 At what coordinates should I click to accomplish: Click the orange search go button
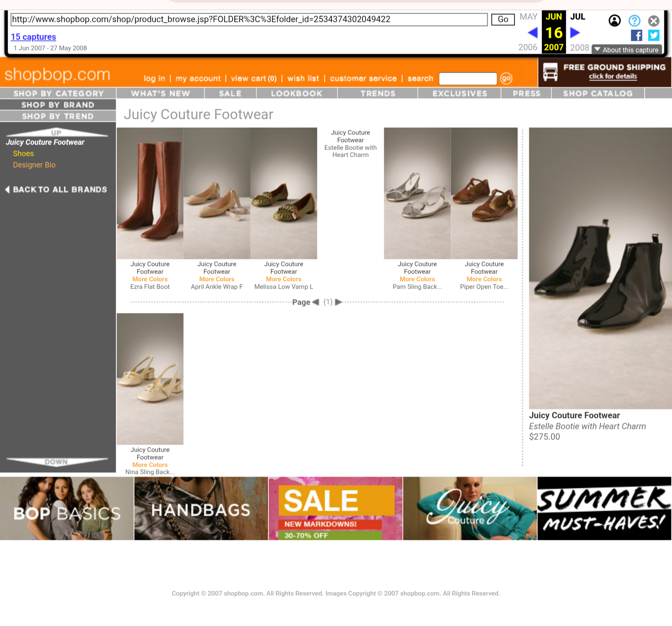point(506,78)
